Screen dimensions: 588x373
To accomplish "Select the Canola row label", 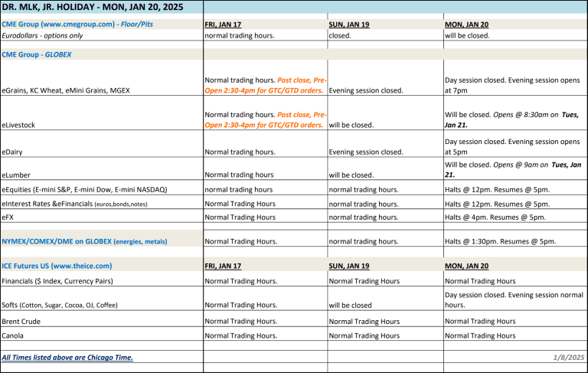I will click(x=12, y=335).
